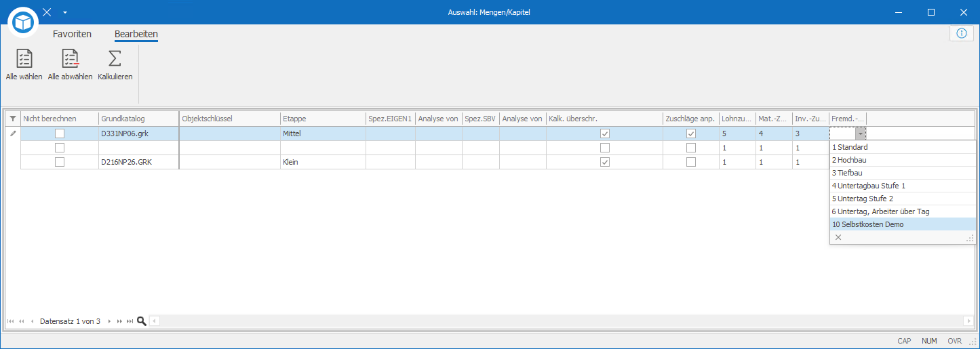The width and height of the screenshot is (980, 349).
Task: Sort by the Nicht berechnen column header
Action: pos(60,119)
